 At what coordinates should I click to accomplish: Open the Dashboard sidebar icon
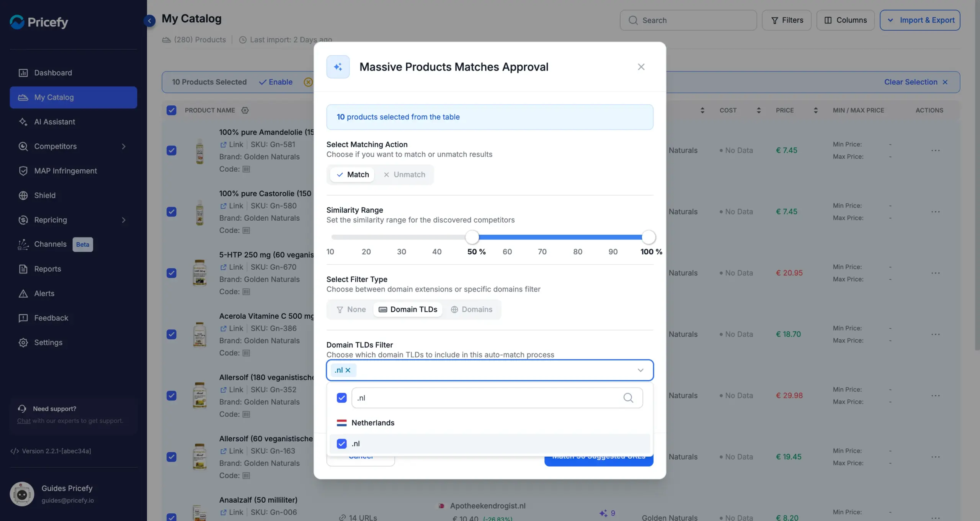click(23, 73)
